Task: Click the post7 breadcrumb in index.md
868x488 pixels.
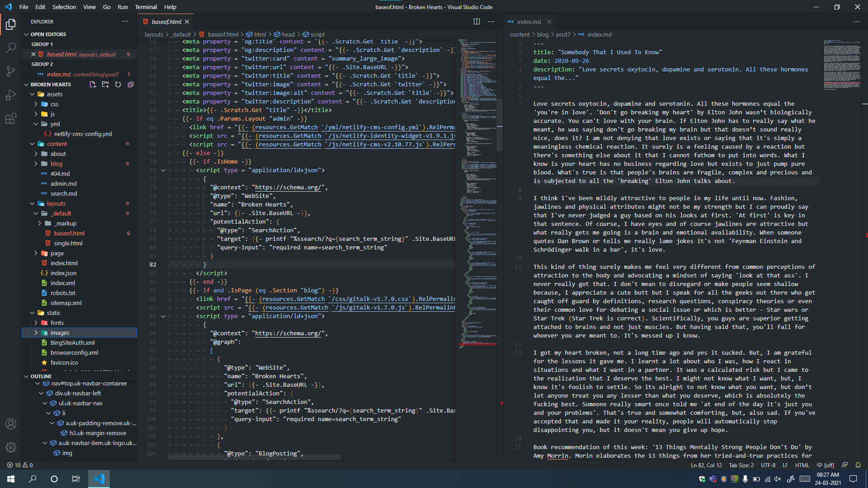Action: pos(563,34)
